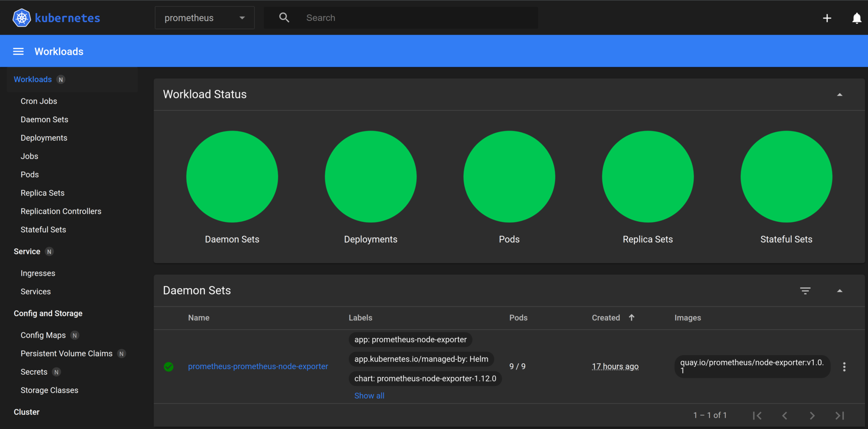
Task: Open Persistent Volume Claims in sidebar
Action: pyautogui.click(x=67, y=354)
